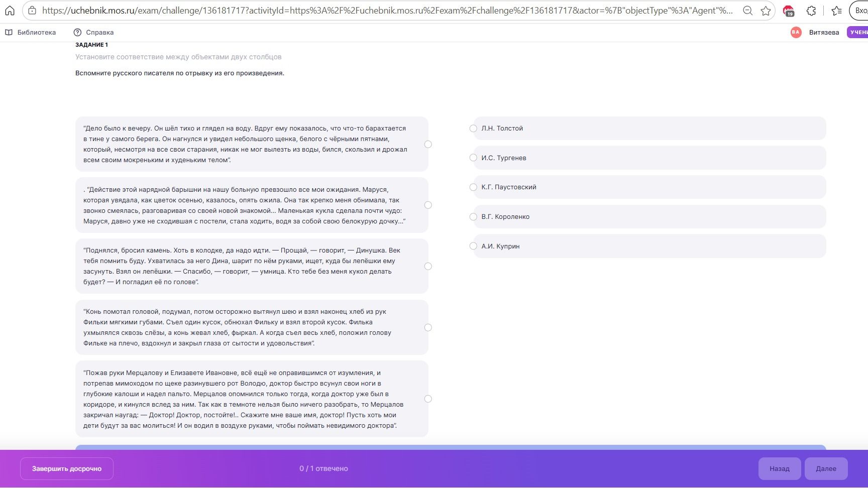Select connector for Мерцалов doctor passage
Viewport: 868px width, 488px height.
coord(428,399)
